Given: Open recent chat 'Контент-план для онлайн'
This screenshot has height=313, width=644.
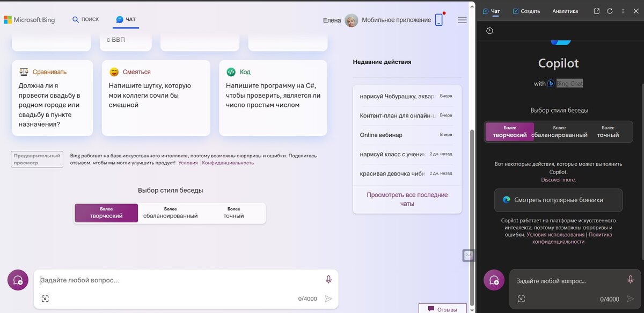Looking at the screenshot, I should click(406, 115).
